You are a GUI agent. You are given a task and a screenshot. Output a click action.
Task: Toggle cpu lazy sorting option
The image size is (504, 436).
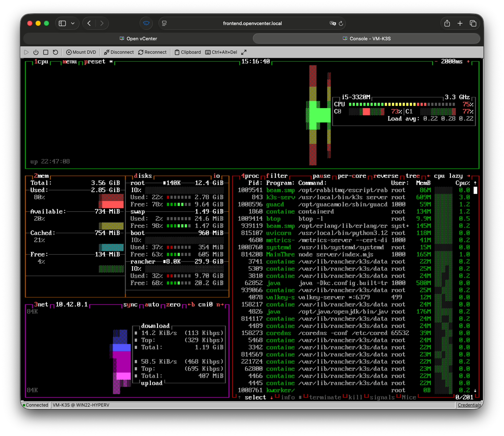(448, 176)
